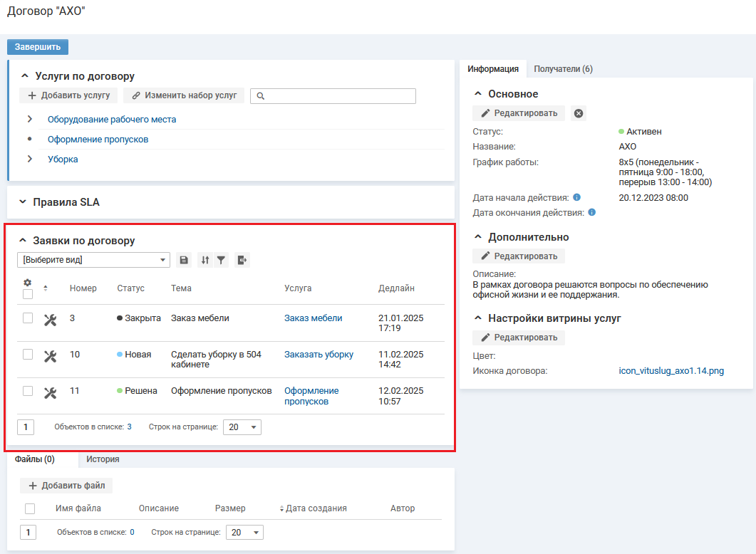Viewport: 756px width, 554px height.
Task: Select the checkbox for request number 11
Action: (x=28, y=391)
